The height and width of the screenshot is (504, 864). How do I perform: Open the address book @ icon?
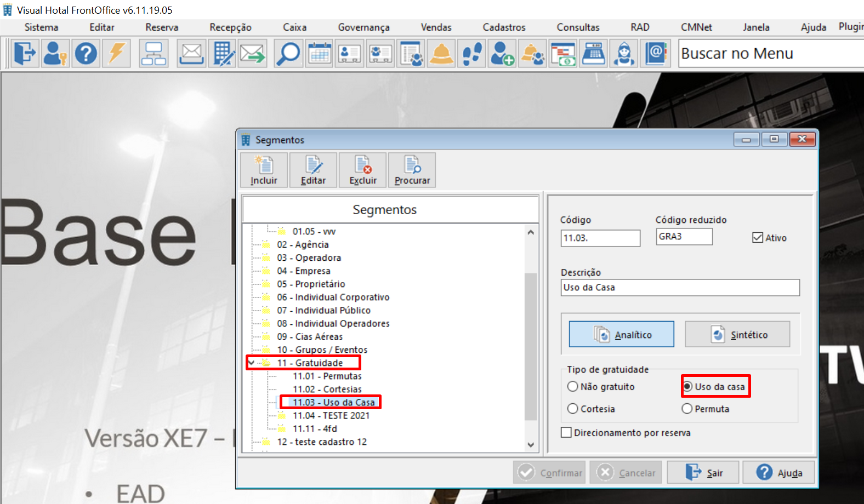coord(656,54)
